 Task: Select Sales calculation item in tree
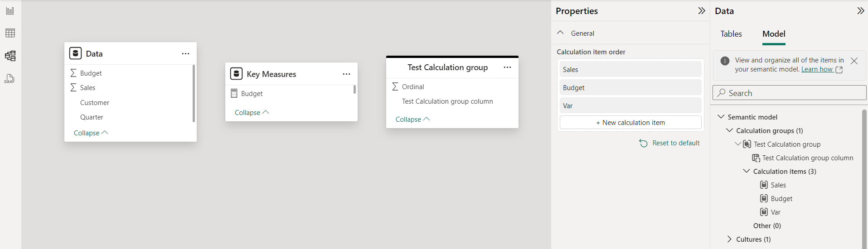778,185
